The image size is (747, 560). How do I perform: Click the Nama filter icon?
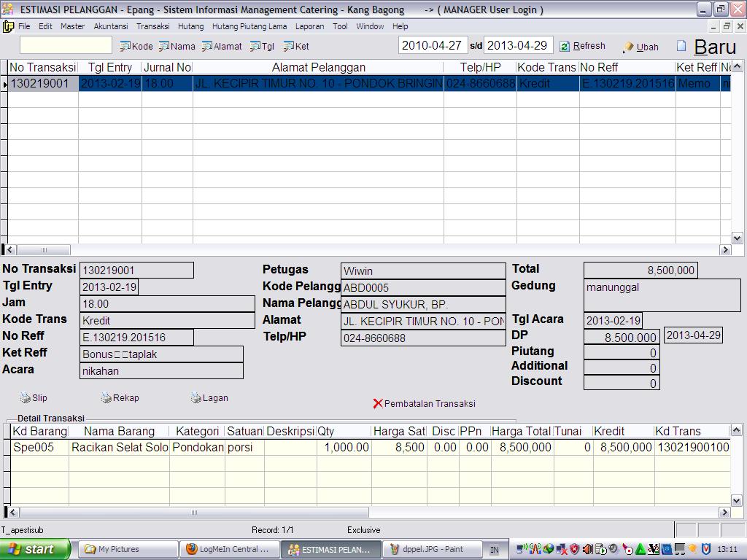pyautogui.click(x=164, y=46)
